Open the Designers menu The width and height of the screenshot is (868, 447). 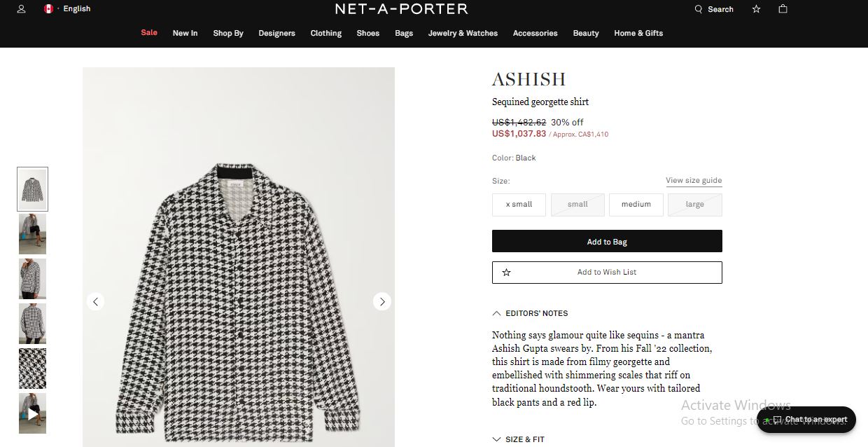pyautogui.click(x=276, y=33)
